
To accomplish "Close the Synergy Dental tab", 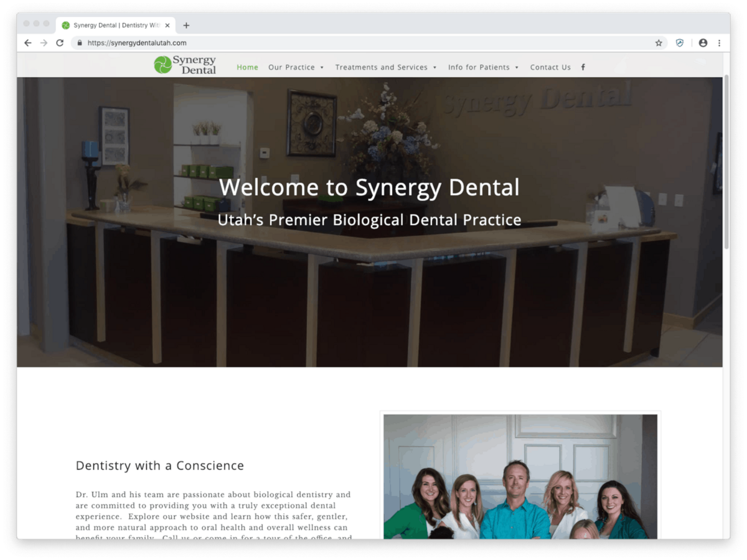I will click(167, 26).
